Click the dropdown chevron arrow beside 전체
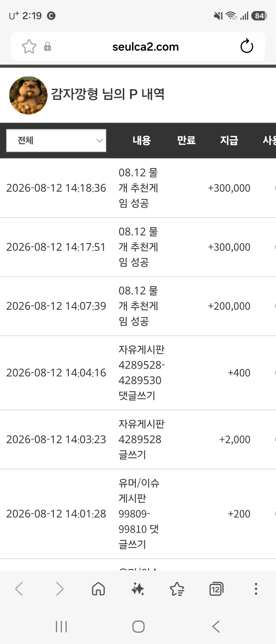 (99, 140)
